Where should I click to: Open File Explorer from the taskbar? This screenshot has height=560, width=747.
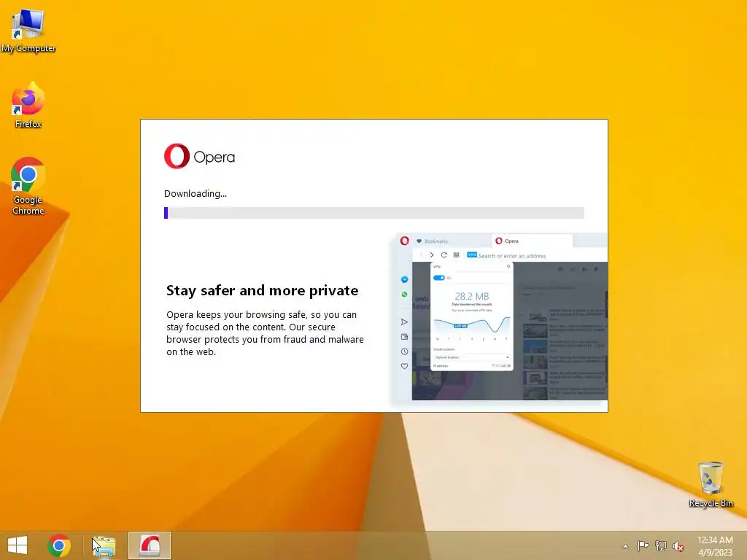[x=104, y=545]
